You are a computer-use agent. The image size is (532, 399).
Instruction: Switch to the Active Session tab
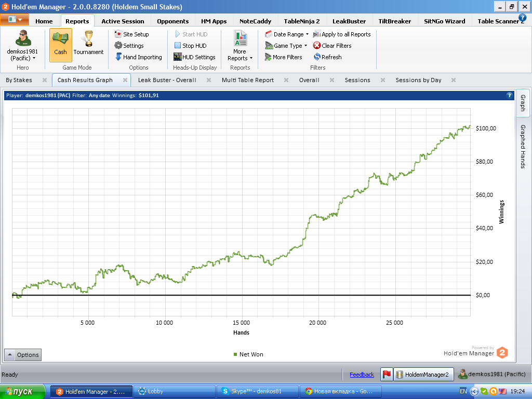tap(123, 21)
